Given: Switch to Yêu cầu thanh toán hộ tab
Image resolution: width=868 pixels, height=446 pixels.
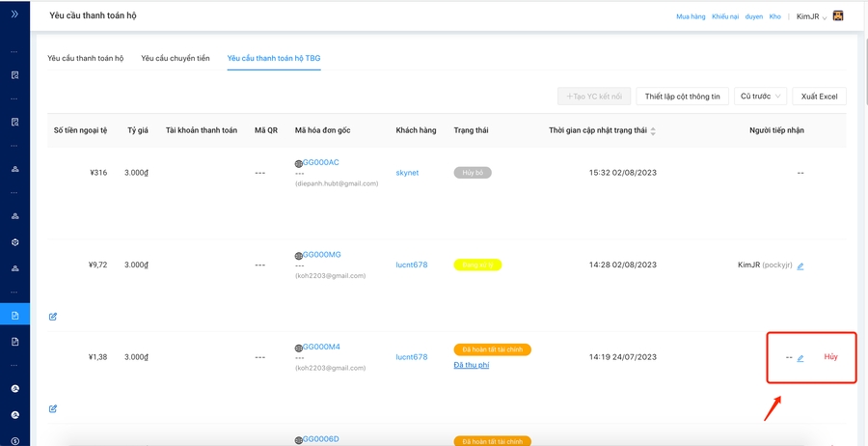Looking at the screenshot, I should click(x=86, y=58).
